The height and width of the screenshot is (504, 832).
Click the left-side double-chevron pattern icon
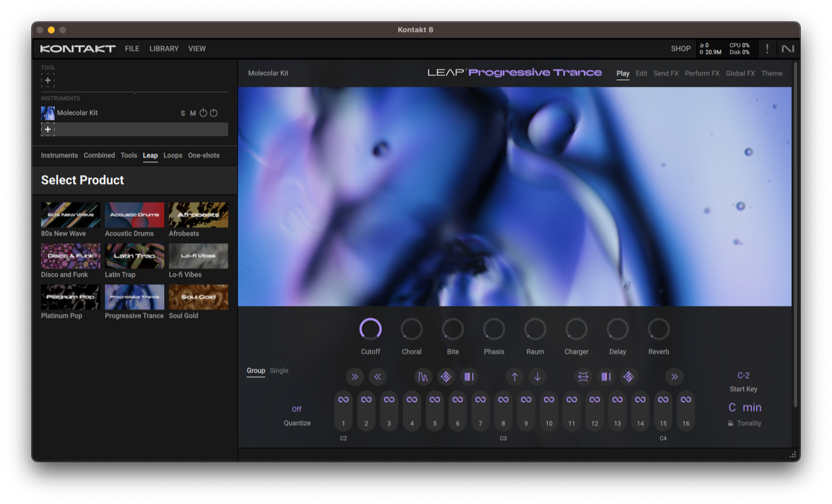click(355, 377)
